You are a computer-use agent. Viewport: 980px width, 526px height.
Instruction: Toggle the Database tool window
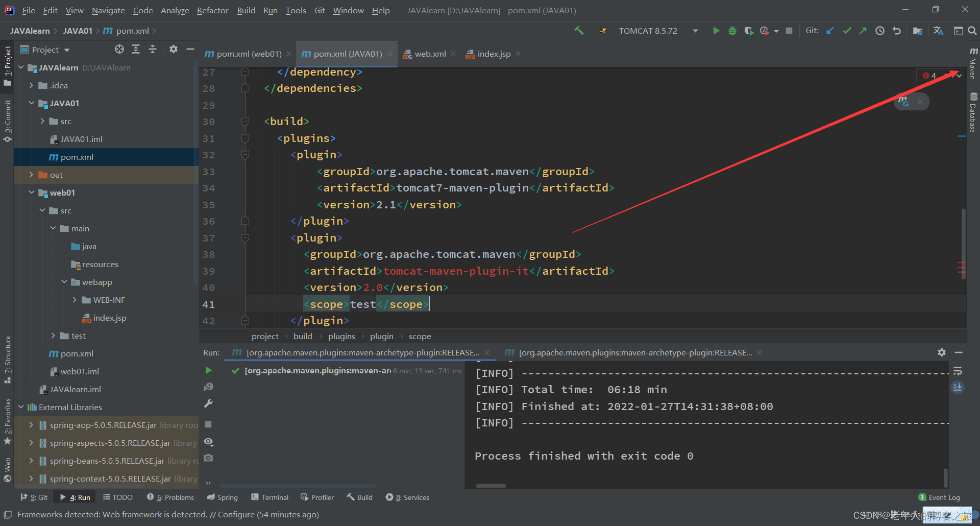973,113
